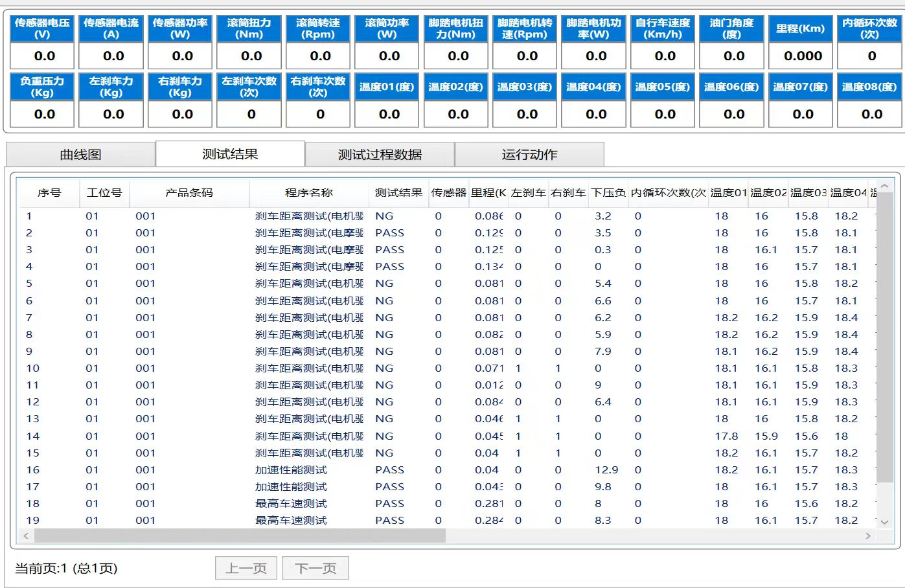Click the 测试结果 column header
Image resolution: width=905 pixels, height=588 pixels.
(x=398, y=193)
